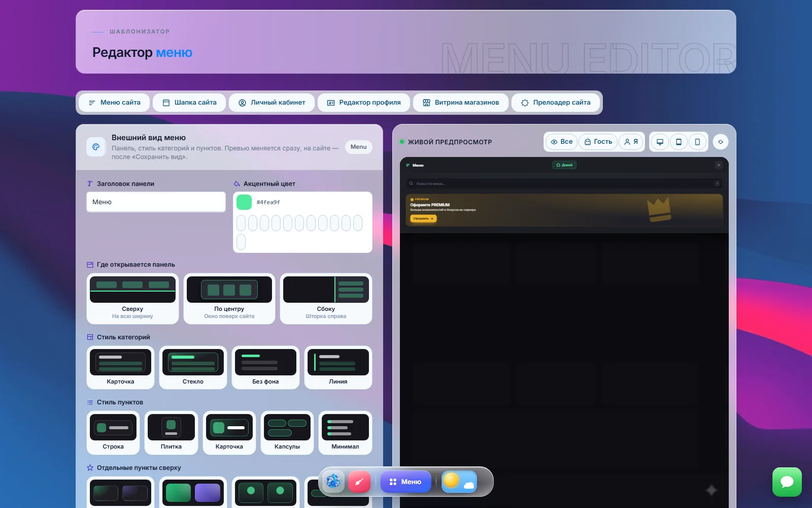Close the preview menu panel

719,165
